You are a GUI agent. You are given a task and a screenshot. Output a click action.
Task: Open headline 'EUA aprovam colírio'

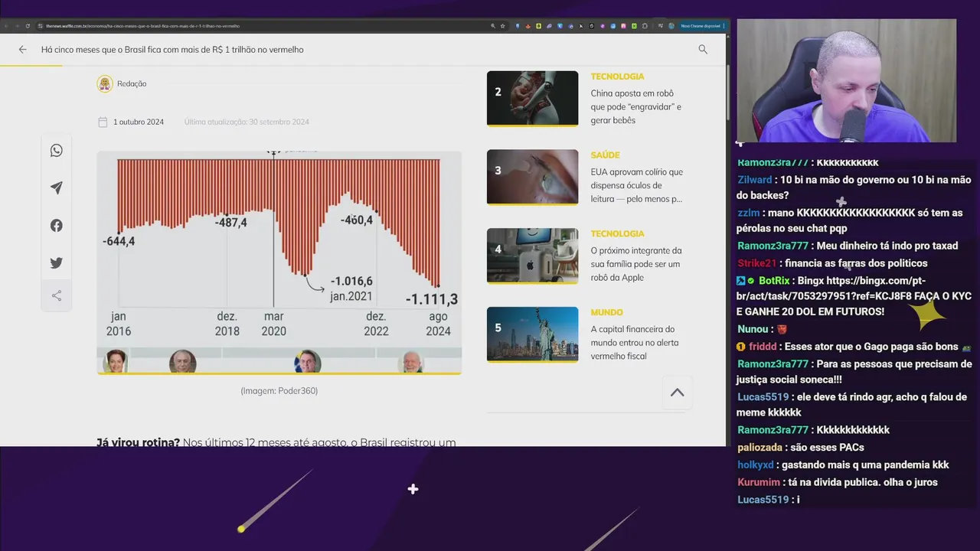[x=636, y=185]
